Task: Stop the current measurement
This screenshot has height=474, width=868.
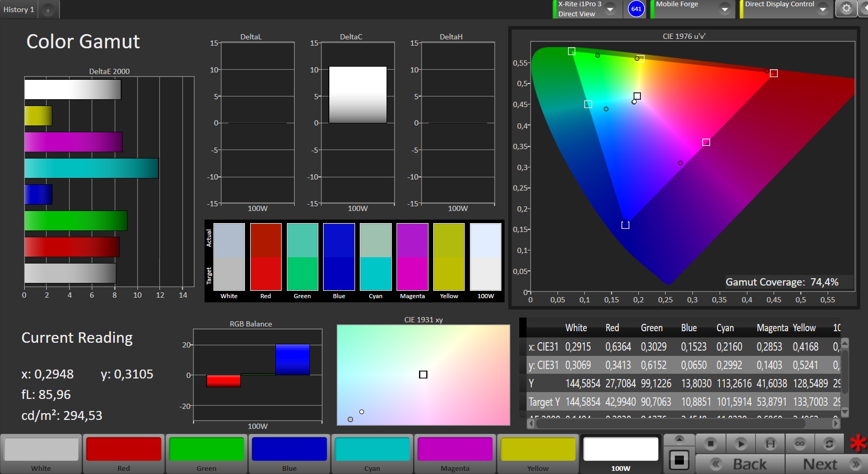Action: pos(711,444)
